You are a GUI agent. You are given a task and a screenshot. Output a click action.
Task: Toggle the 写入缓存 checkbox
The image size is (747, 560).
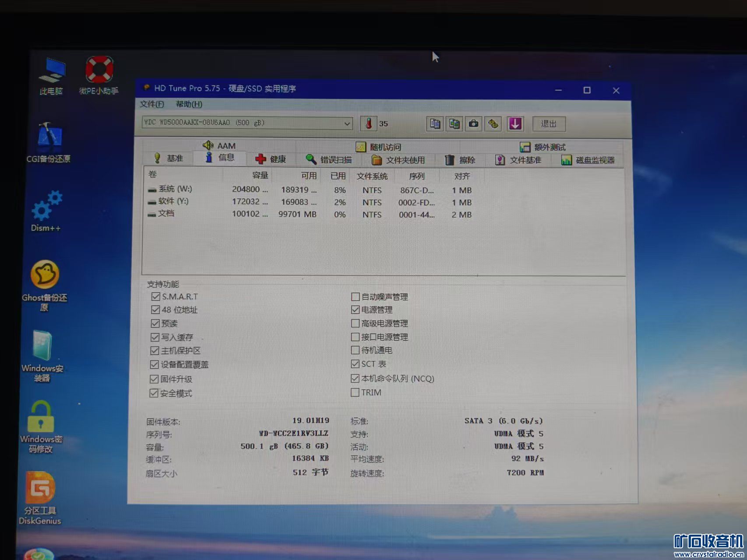click(155, 337)
